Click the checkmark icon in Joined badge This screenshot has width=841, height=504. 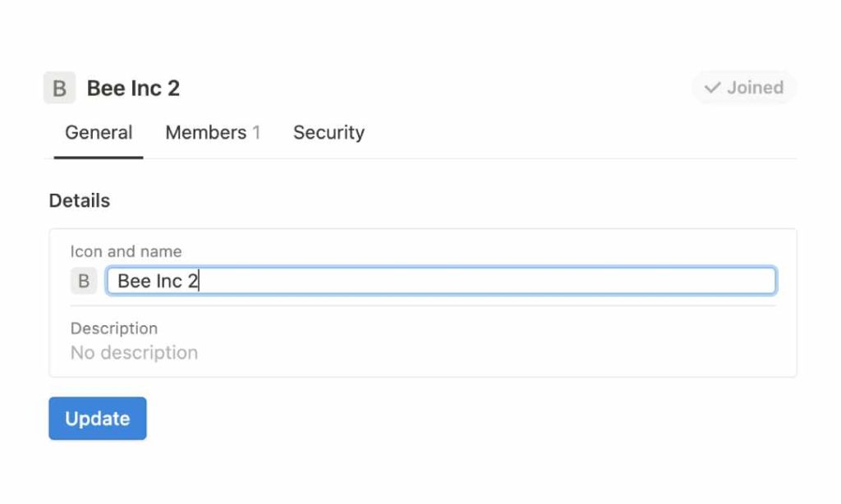coord(713,88)
